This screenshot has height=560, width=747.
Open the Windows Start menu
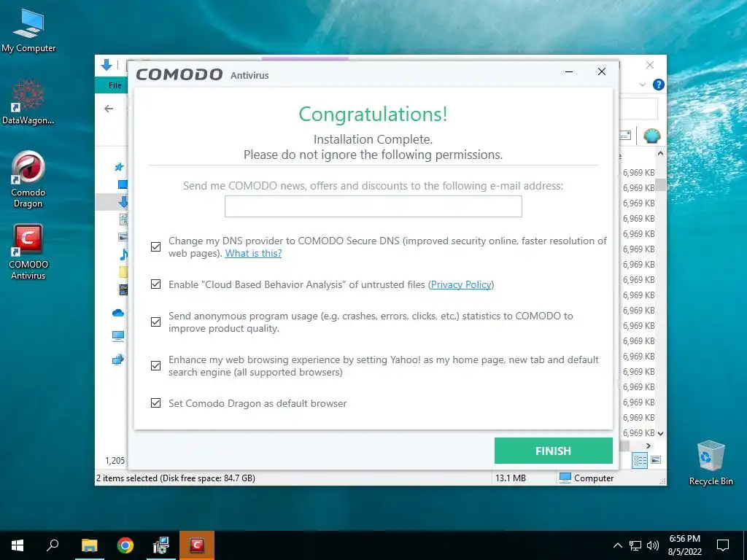pos(18,545)
